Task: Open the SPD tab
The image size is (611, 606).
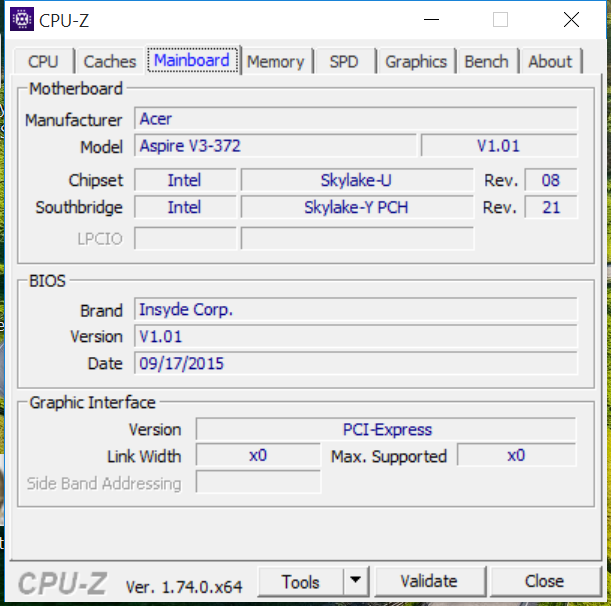Action: [344, 62]
